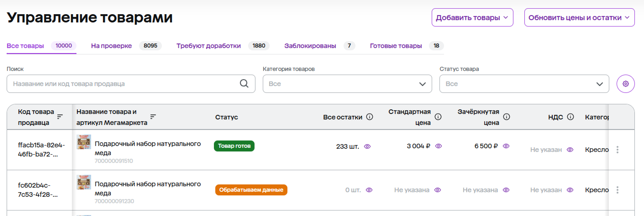Click article number 700000091510
Image resolution: width=644 pixels, height=216 pixels.
[x=114, y=161]
